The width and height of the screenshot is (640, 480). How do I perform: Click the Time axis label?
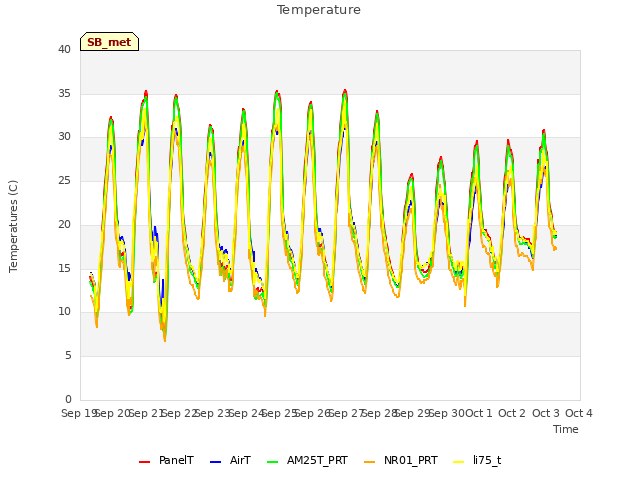[566, 429]
